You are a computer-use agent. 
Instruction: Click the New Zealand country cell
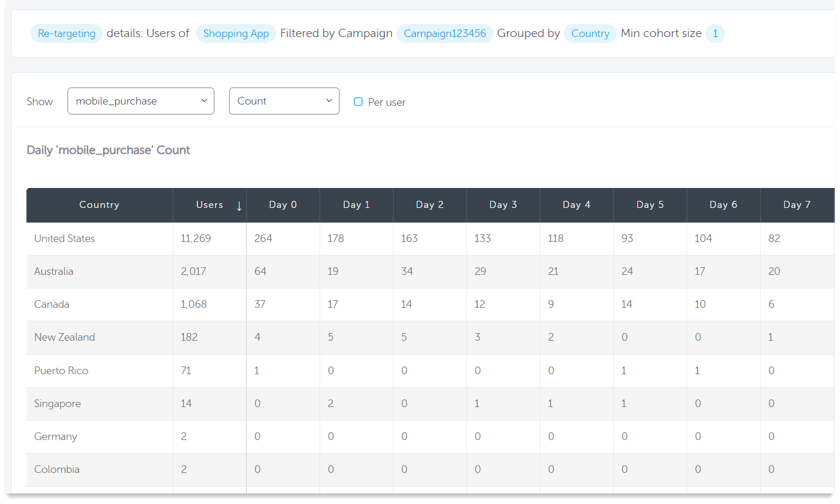[65, 337]
